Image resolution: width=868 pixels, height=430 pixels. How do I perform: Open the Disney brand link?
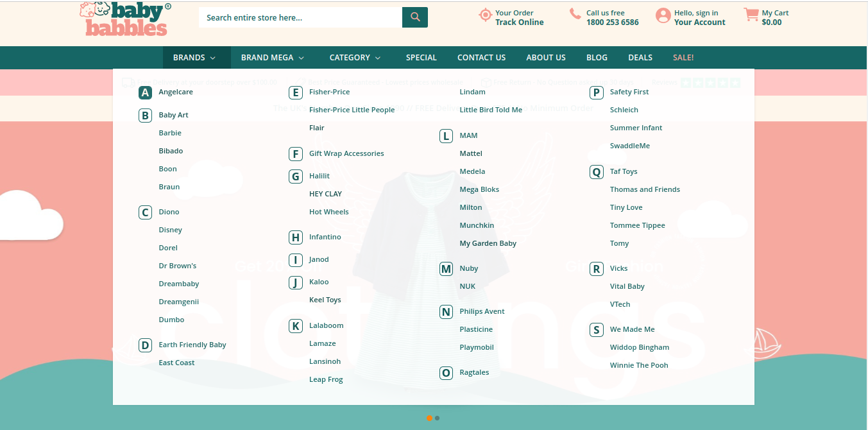171,230
